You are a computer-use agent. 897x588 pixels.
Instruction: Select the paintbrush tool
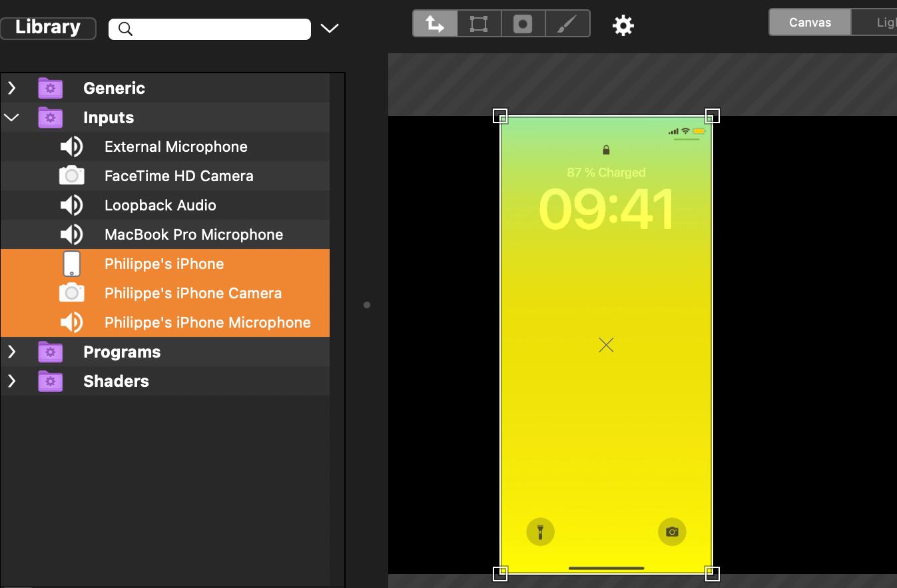[567, 24]
